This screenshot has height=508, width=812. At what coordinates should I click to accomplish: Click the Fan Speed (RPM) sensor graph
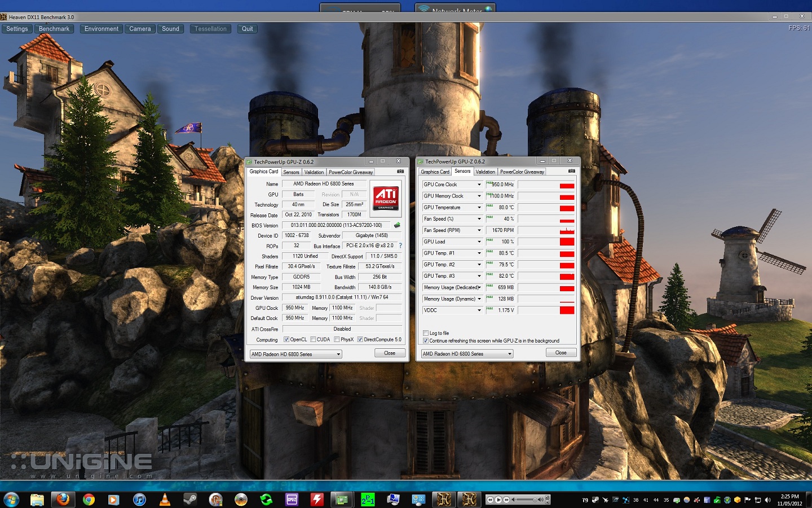coord(546,230)
